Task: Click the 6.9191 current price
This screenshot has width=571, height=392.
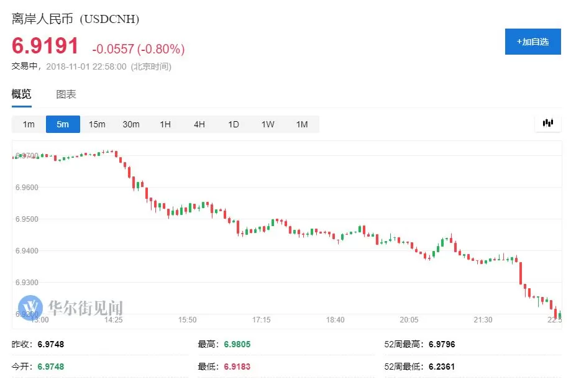Action: coord(45,46)
